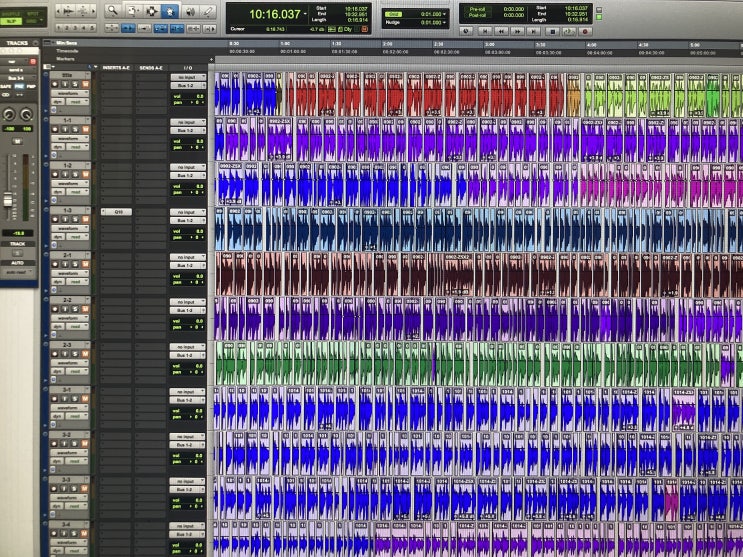The width and height of the screenshot is (743, 557).
Task: Open track 1-1 'no input' selector
Action: pos(187,122)
